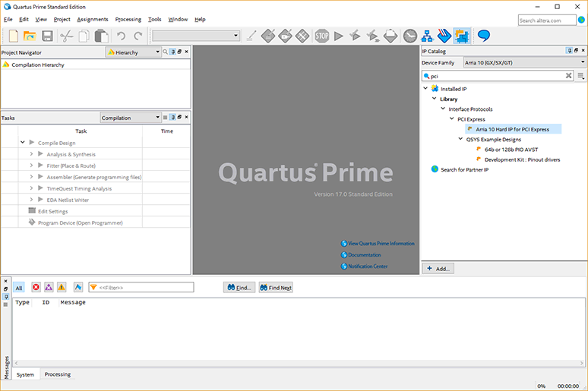This screenshot has width=588, height=391.
Task: Open the Compilation dropdown in Tasks
Action: 131,118
